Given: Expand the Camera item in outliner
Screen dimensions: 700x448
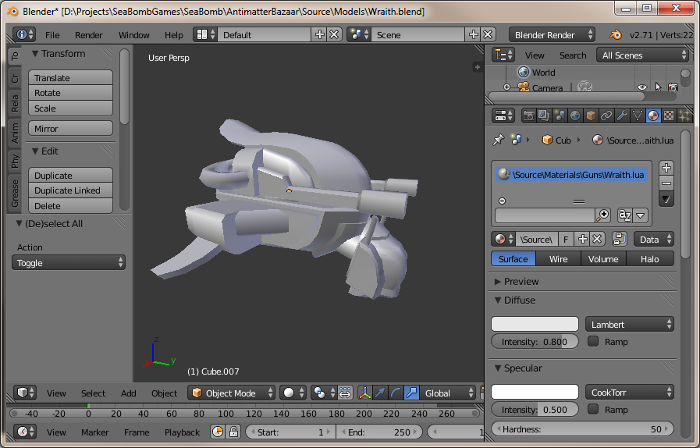Looking at the screenshot, I should [506, 87].
